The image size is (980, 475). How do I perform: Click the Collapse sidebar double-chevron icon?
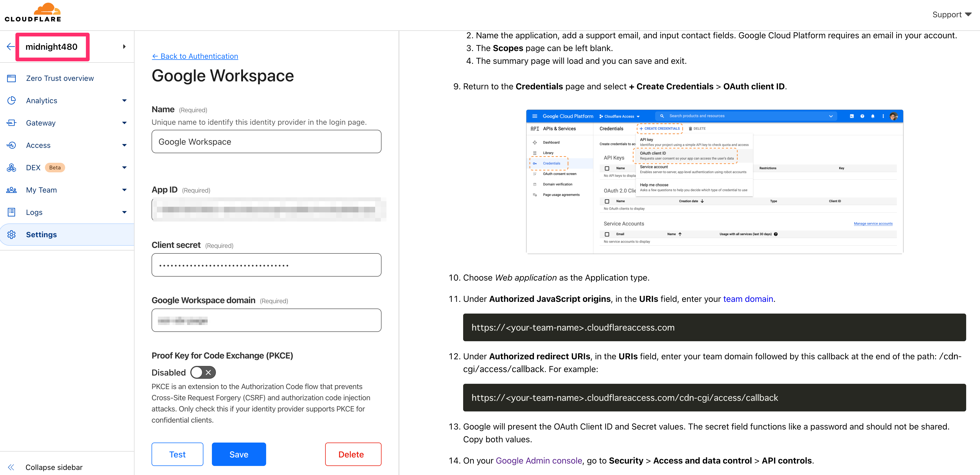11,467
